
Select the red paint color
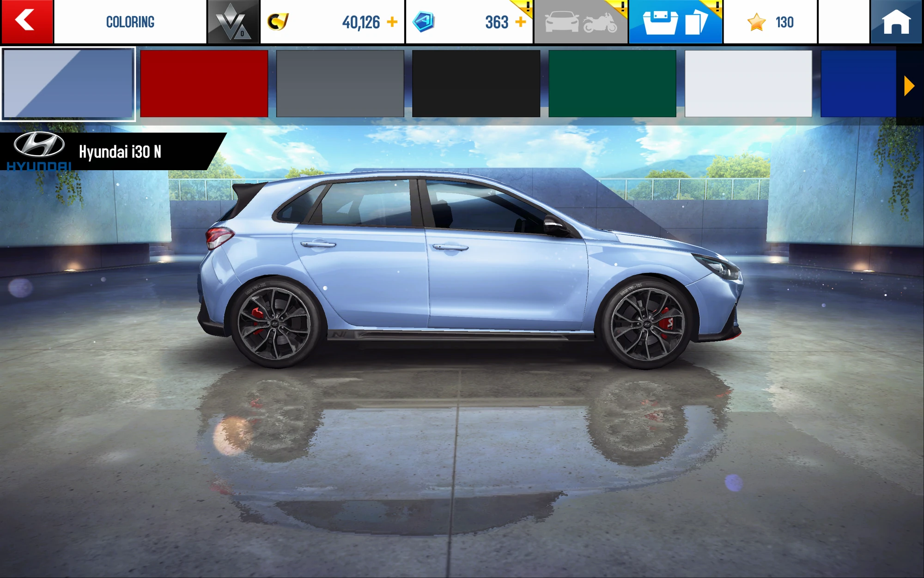(x=205, y=82)
